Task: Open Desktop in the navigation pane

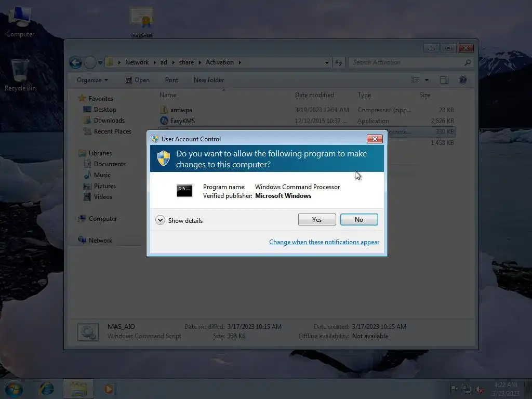Action: tap(105, 109)
